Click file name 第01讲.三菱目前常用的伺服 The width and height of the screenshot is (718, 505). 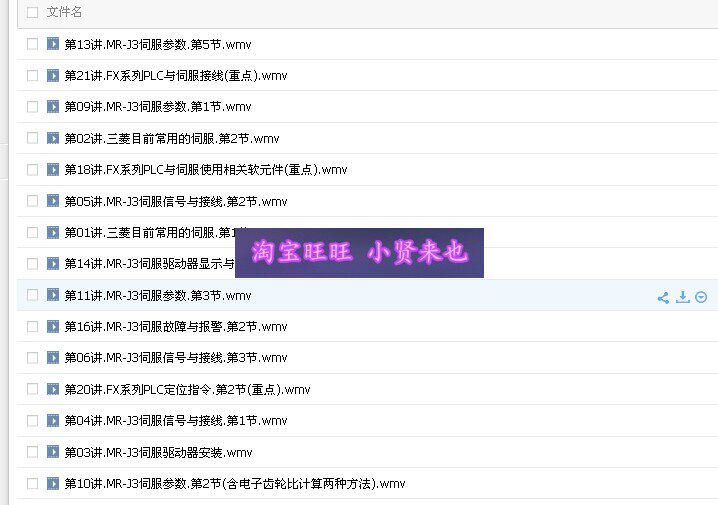pos(149,233)
